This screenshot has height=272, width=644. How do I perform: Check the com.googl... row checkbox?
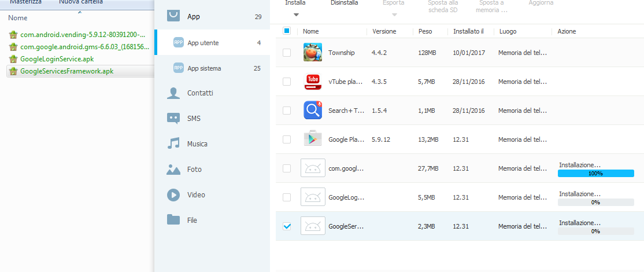(x=287, y=168)
